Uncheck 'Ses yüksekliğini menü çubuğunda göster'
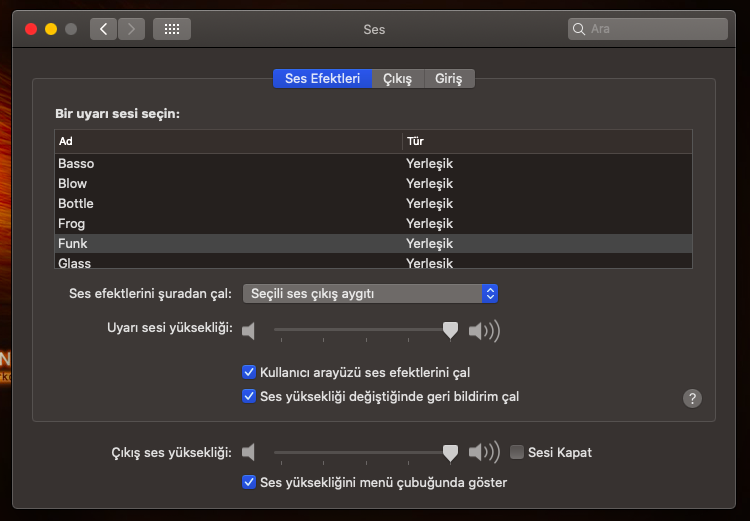The height and width of the screenshot is (521, 750). point(249,482)
